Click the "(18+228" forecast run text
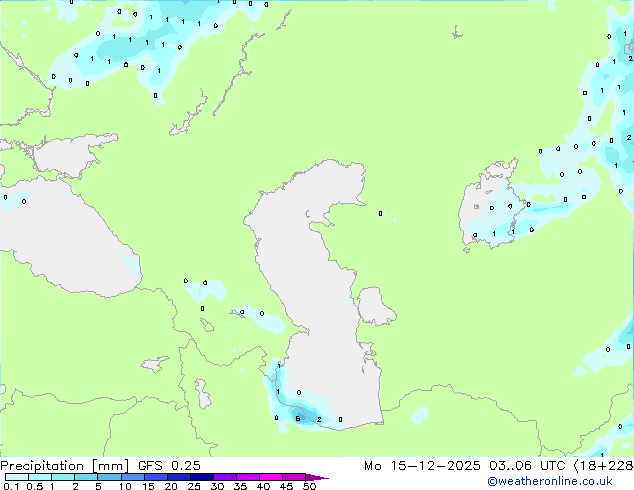 click(x=604, y=466)
